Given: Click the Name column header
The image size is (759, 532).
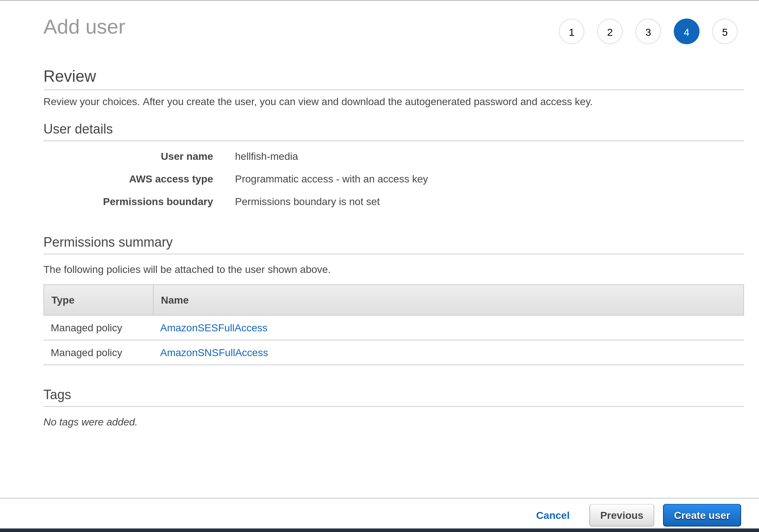Looking at the screenshot, I should click(x=448, y=300).
